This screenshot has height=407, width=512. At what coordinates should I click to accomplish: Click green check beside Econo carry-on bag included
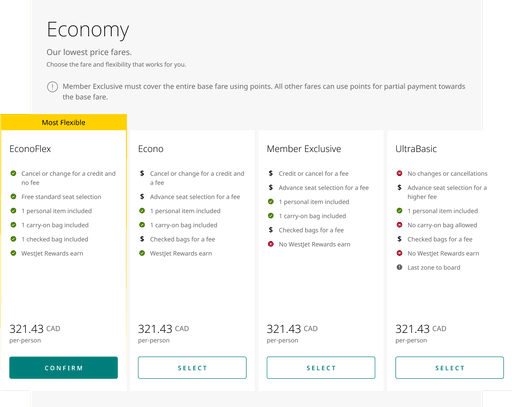(x=142, y=225)
